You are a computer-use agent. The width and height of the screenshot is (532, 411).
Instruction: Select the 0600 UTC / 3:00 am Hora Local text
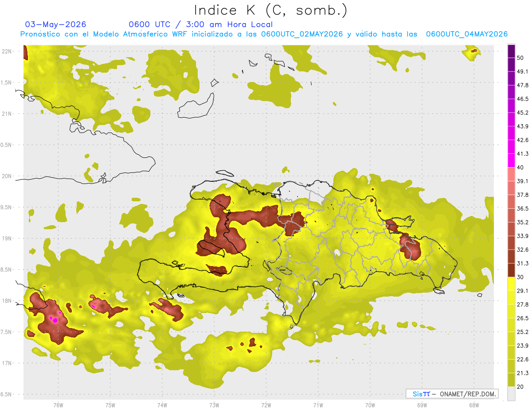click(x=200, y=24)
